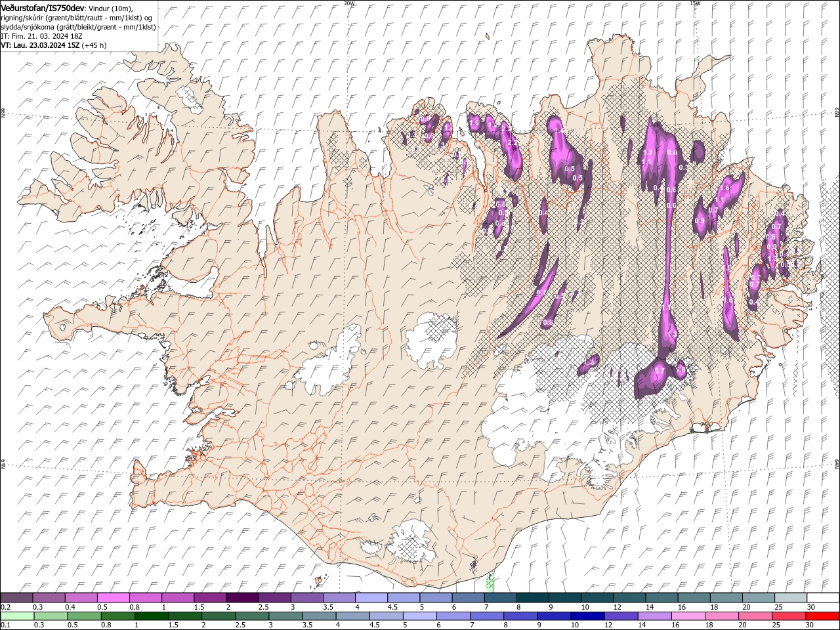Click the snow legend swatch for 0.8–1 mm
This screenshot has height=630, width=840.
(145, 598)
